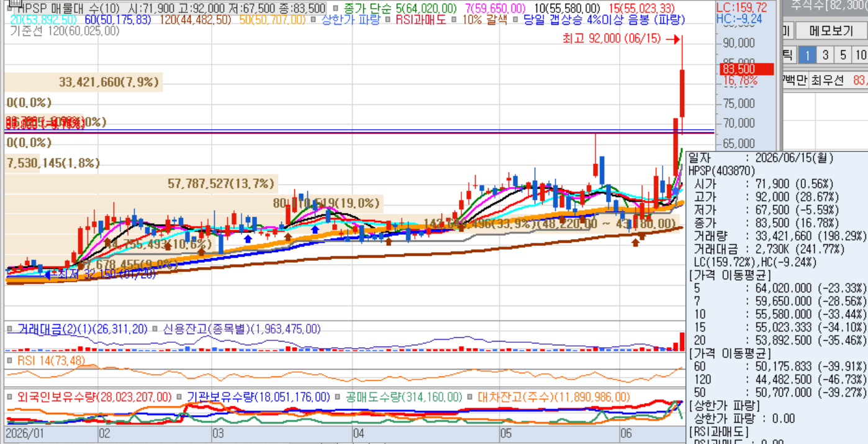Click the 거래대금 indicator marker square
This screenshot has width=868, height=444.
[10, 328]
